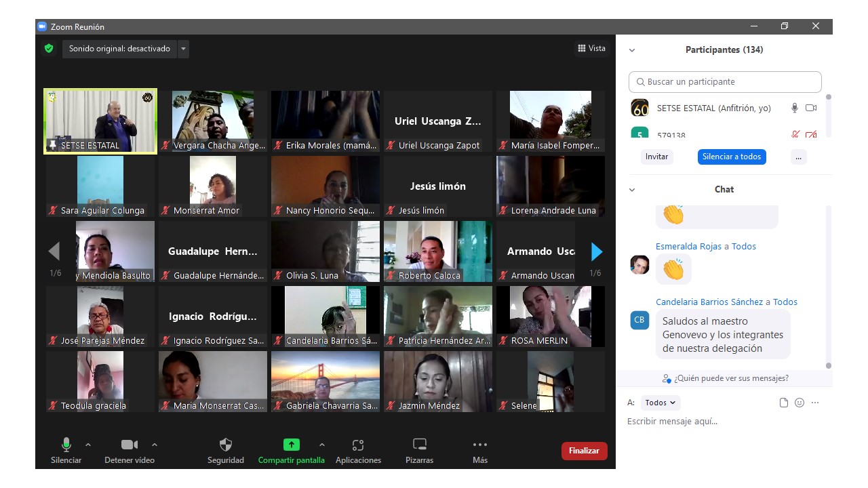Viewport: 868px width, 488px height.
Task: Toggle SETSE ESTATAL microphone in participant list
Action: (795, 108)
